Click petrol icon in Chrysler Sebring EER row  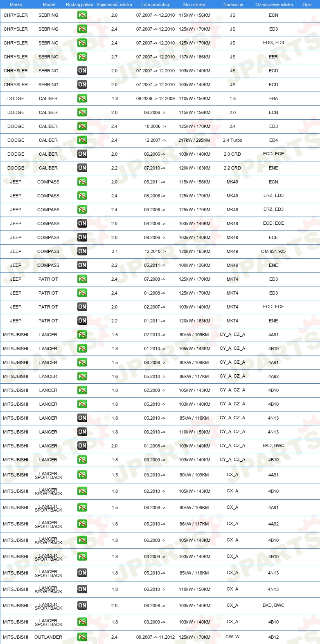(x=82, y=57)
